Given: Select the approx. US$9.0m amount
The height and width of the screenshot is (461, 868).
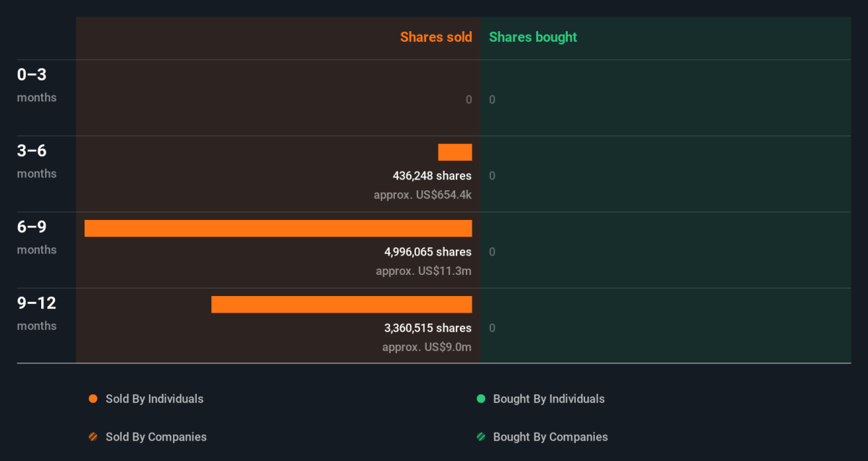Looking at the screenshot, I should click(427, 347).
